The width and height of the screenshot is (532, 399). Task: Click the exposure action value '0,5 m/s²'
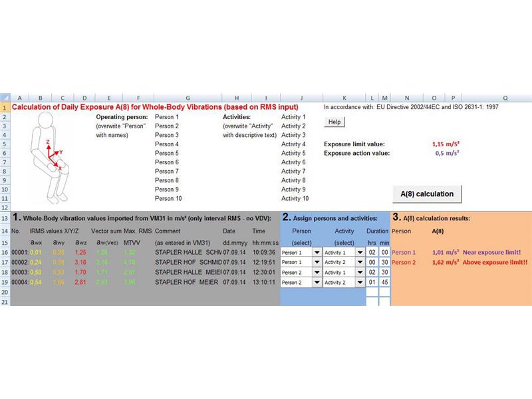[x=447, y=153]
